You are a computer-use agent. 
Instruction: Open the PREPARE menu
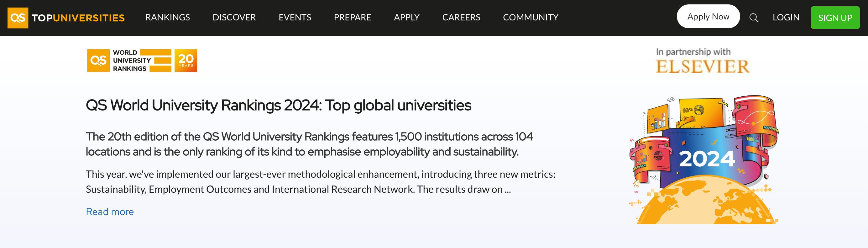[x=353, y=17]
